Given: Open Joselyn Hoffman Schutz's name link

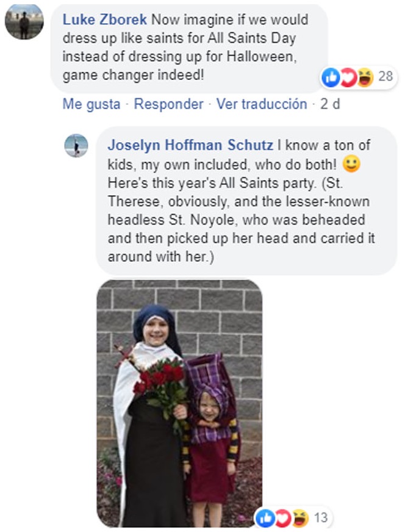Looking at the screenshot, I should coord(190,145).
